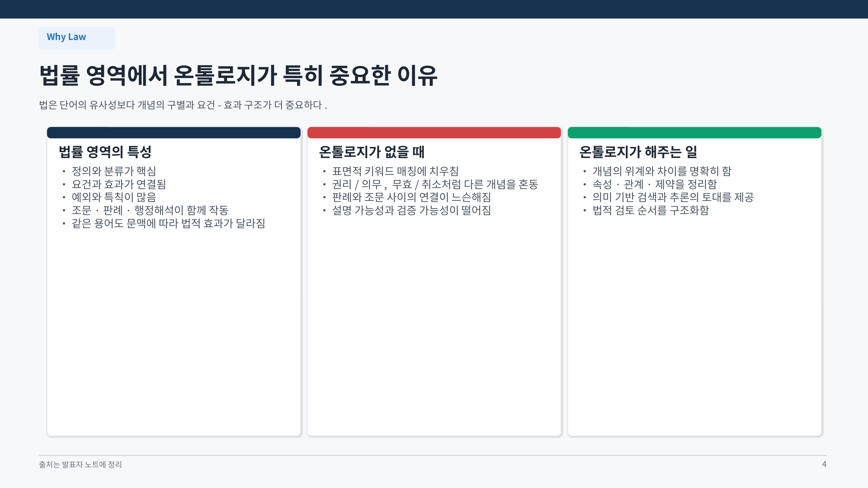Image resolution: width=868 pixels, height=488 pixels.
Task: Click the red bar above 온톨로지가 없을 때
Action: (434, 133)
